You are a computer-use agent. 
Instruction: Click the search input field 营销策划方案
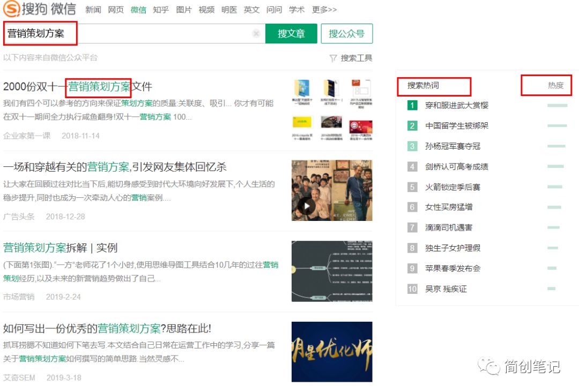tap(134, 34)
